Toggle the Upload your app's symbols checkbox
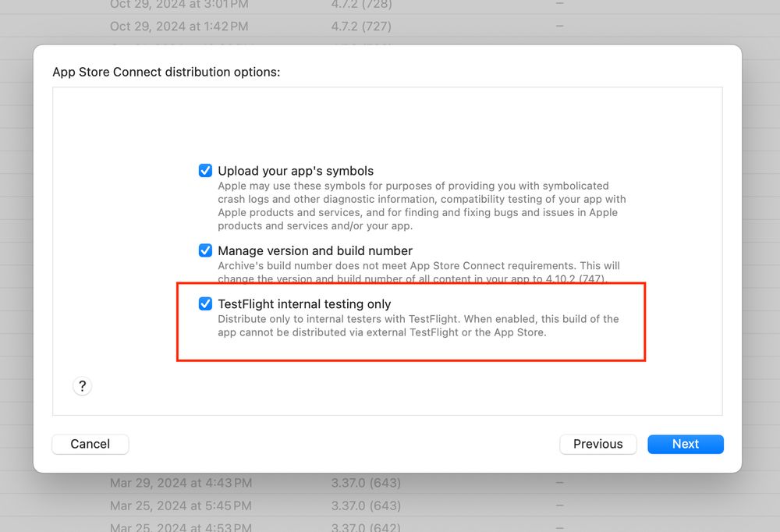780x532 pixels. pos(205,171)
